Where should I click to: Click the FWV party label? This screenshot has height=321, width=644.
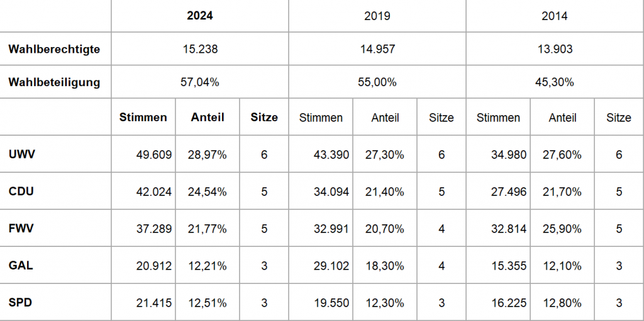pyautogui.click(x=21, y=229)
